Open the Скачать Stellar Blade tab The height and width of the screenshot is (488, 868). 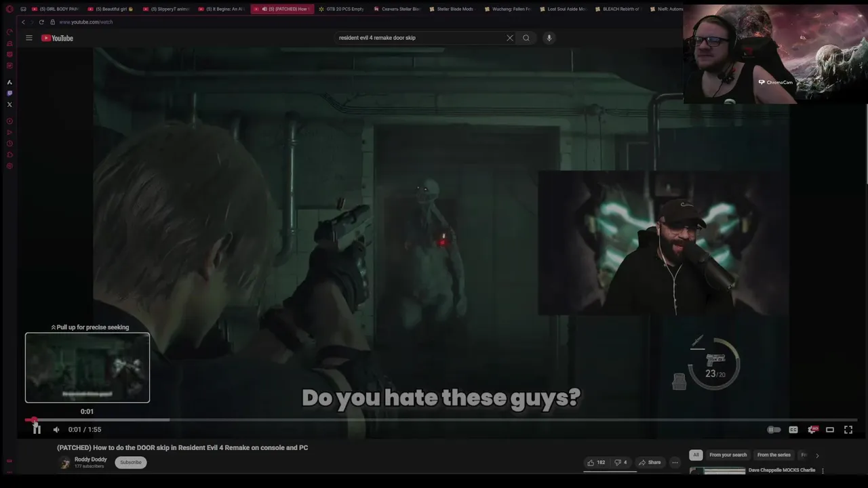click(397, 9)
